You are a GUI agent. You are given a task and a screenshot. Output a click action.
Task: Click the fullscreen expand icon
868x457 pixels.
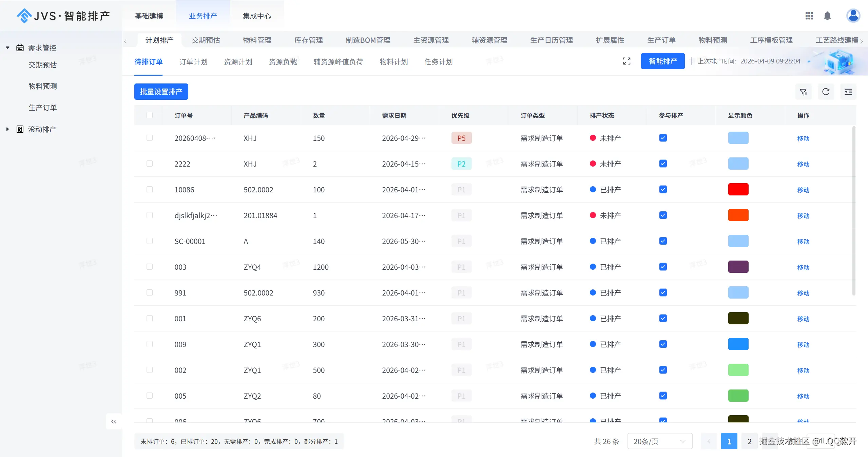pos(626,61)
